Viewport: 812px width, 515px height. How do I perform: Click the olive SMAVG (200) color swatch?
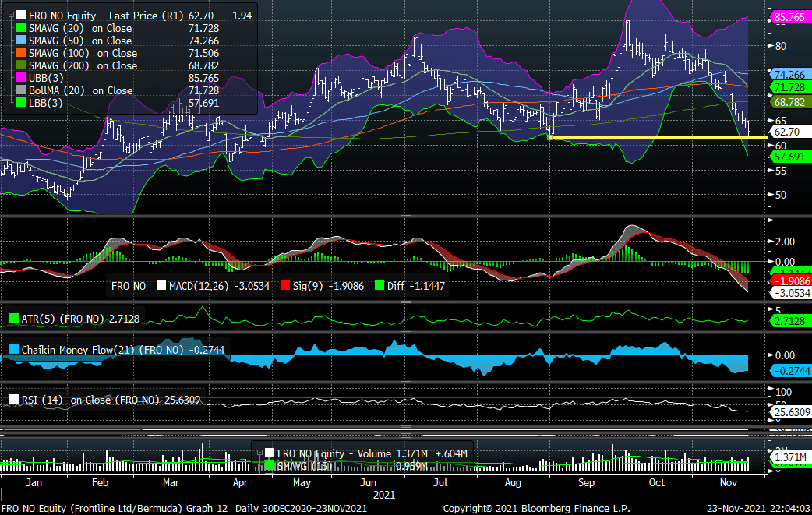[x=21, y=65]
